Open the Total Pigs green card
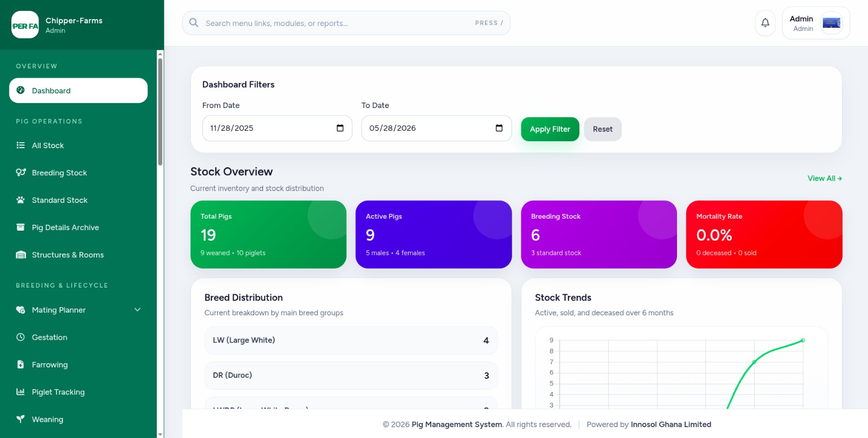Viewport: 868px width, 438px height. pos(269,234)
